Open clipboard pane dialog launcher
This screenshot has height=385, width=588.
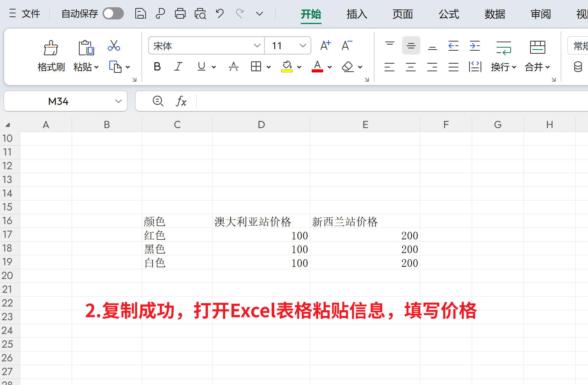point(134,79)
